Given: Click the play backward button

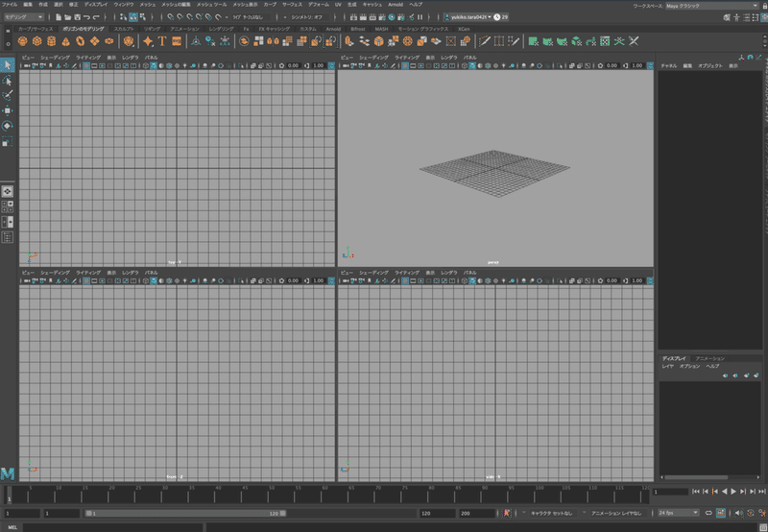Looking at the screenshot, I should pyautogui.click(x=724, y=492).
